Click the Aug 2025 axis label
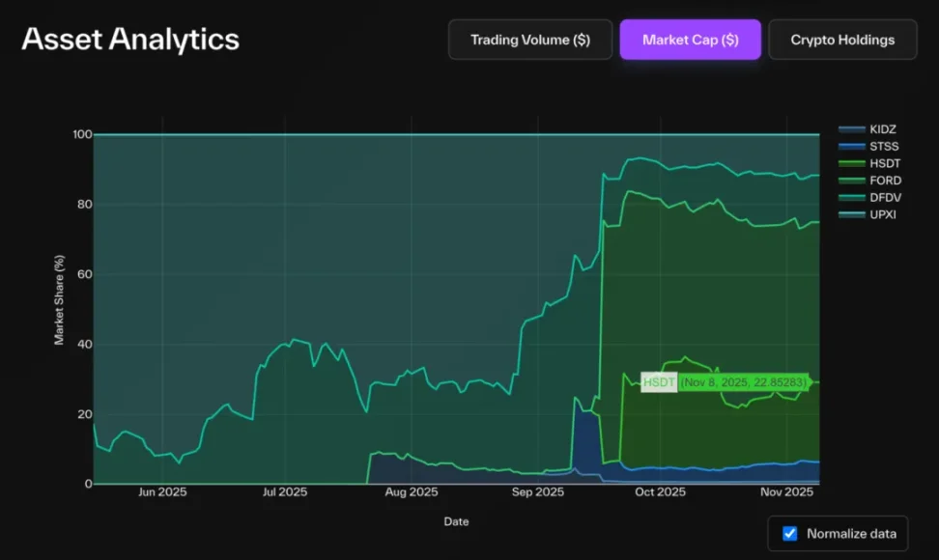 pyautogui.click(x=412, y=492)
